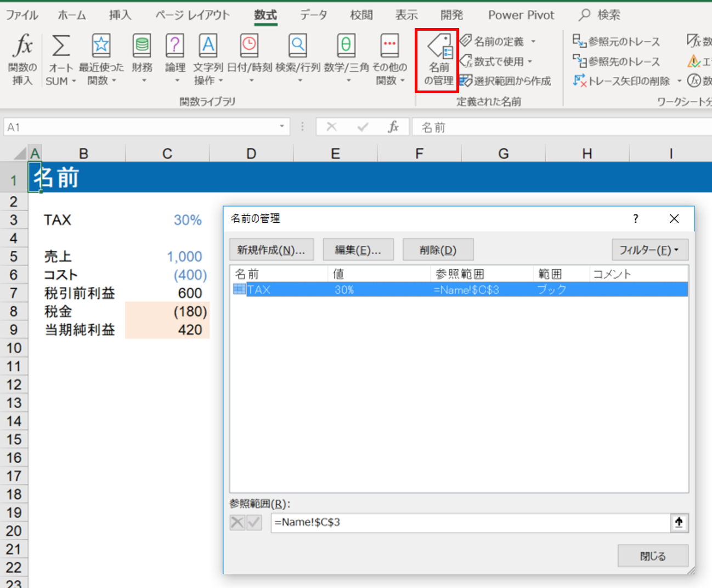The width and height of the screenshot is (712, 588).
Task: Open the 財務 functions icon
Action: point(142,46)
